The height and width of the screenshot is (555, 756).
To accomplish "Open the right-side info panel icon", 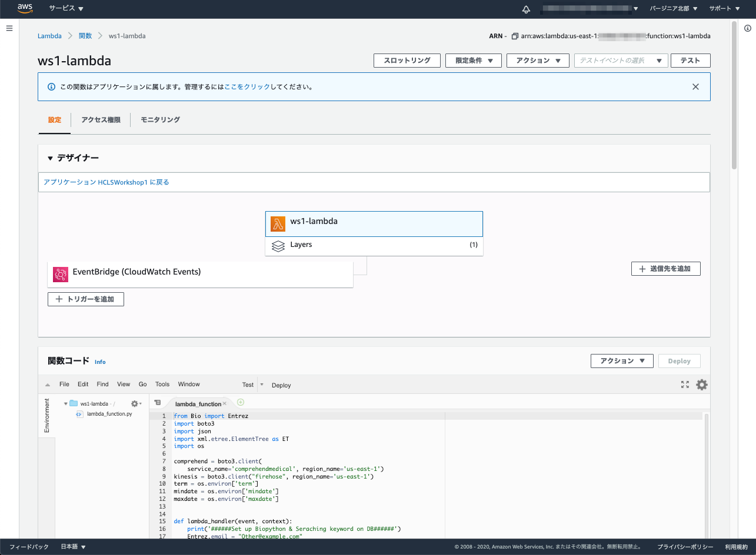I will (x=747, y=28).
